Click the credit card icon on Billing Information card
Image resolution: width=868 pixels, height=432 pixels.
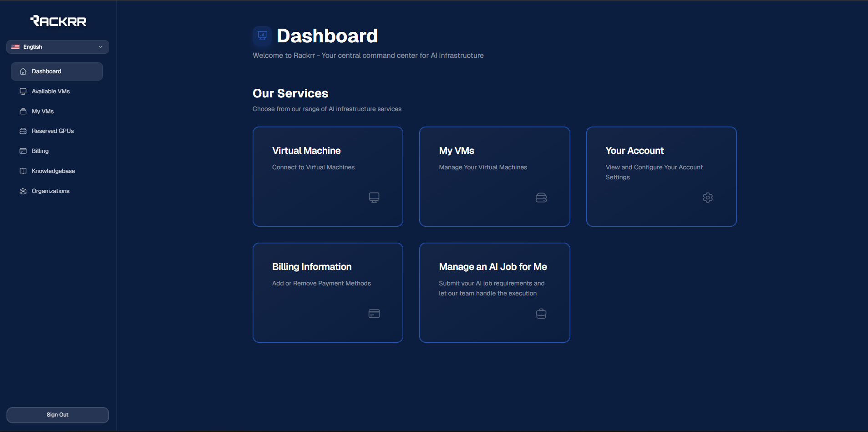click(x=373, y=313)
